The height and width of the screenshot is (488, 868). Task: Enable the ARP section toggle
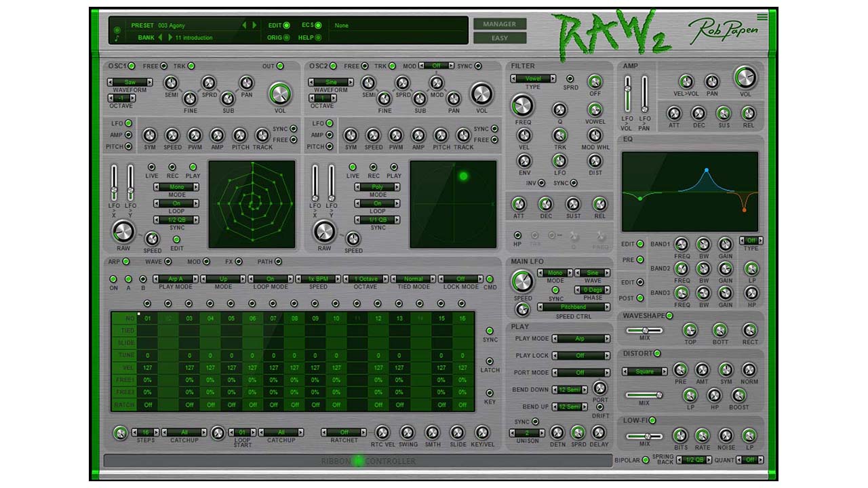pos(126,262)
